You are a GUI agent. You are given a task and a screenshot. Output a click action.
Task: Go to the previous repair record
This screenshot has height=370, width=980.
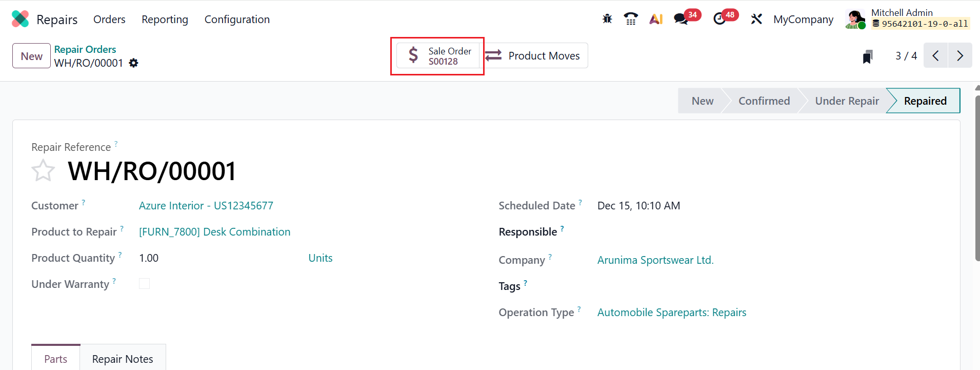click(x=936, y=56)
